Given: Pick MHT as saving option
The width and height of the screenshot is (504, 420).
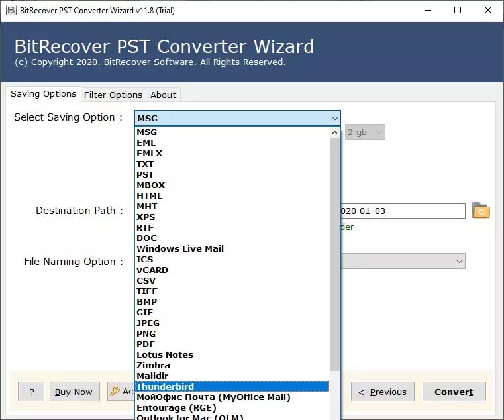Looking at the screenshot, I should [232, 207].
